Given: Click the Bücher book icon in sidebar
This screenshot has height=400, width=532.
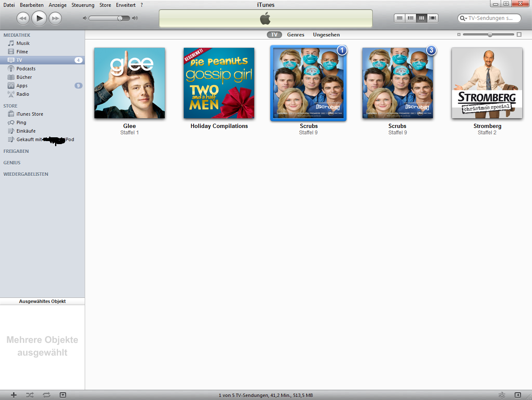Looking at the screenshot, I should click(x=11, y=77).
